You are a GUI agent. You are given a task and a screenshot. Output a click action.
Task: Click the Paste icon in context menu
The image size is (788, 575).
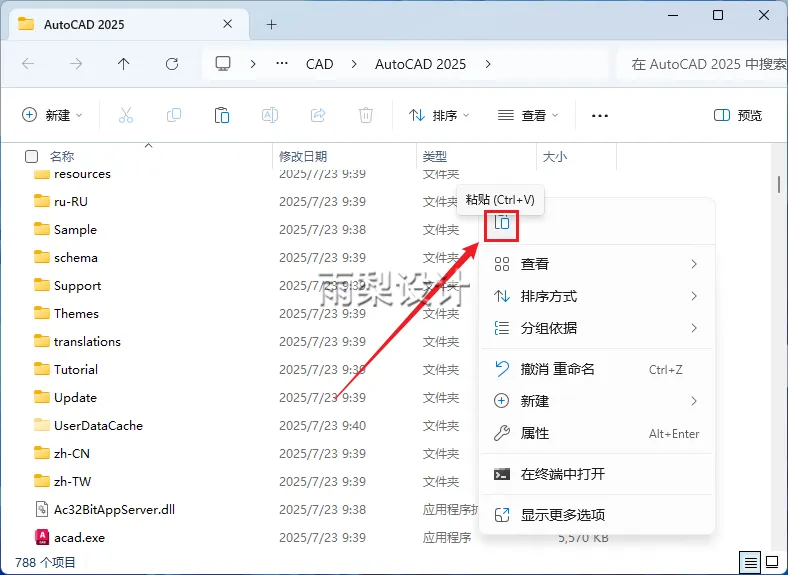(x=502, y=222)
